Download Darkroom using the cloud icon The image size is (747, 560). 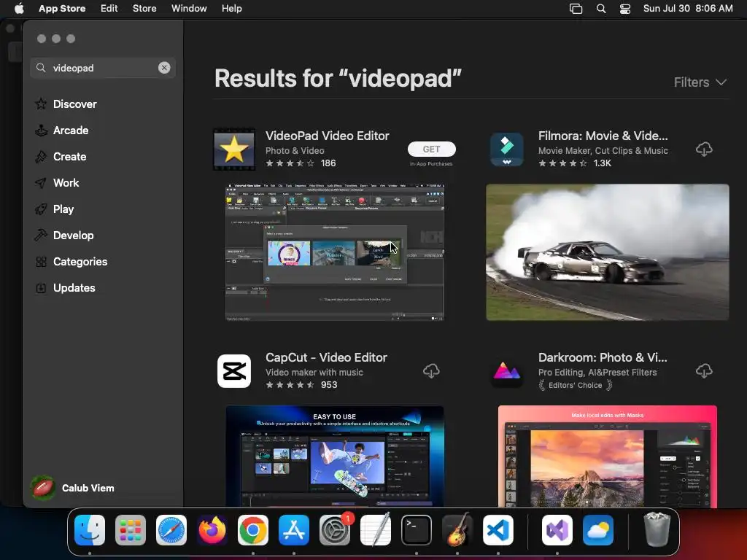point(704,371)
